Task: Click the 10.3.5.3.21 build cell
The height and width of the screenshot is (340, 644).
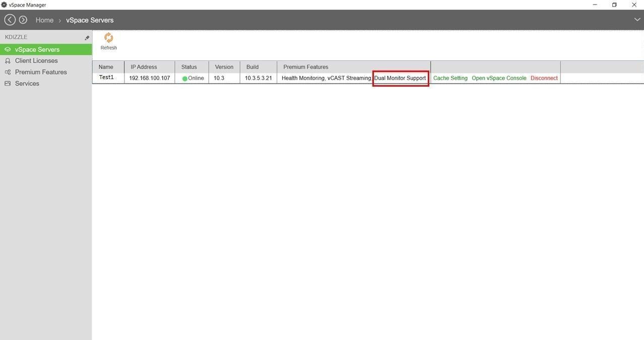Action: click(259, 78)
